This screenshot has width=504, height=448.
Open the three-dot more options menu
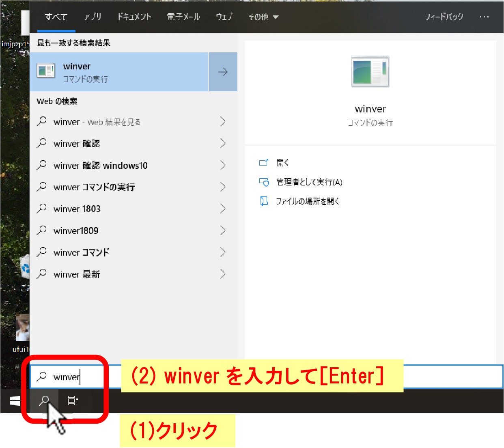click(484, 17)
